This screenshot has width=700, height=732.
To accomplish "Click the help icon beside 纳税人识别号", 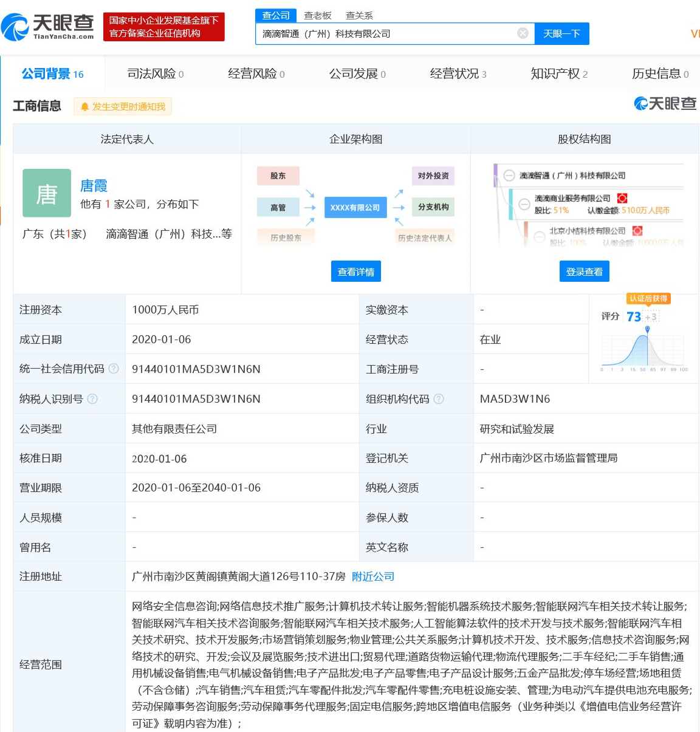I will click(92, 398).
